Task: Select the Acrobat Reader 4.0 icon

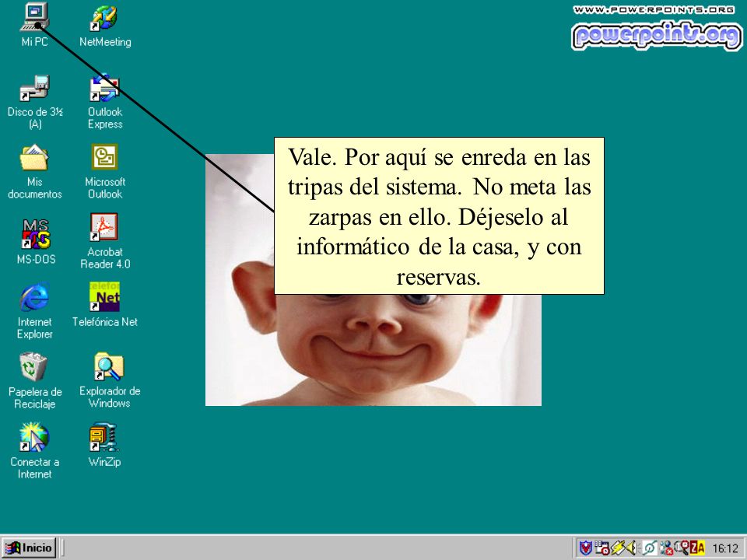Action: click(x=105, y=241)
